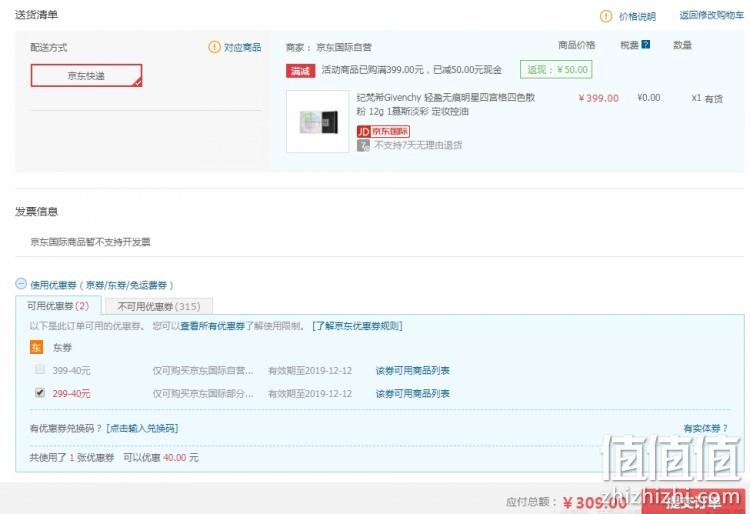This screenshot has height=514, width=750.
Task: Click the 有效期至2019-12-12 text of 399-40元 coupon
Action: [x=310, y=371]
